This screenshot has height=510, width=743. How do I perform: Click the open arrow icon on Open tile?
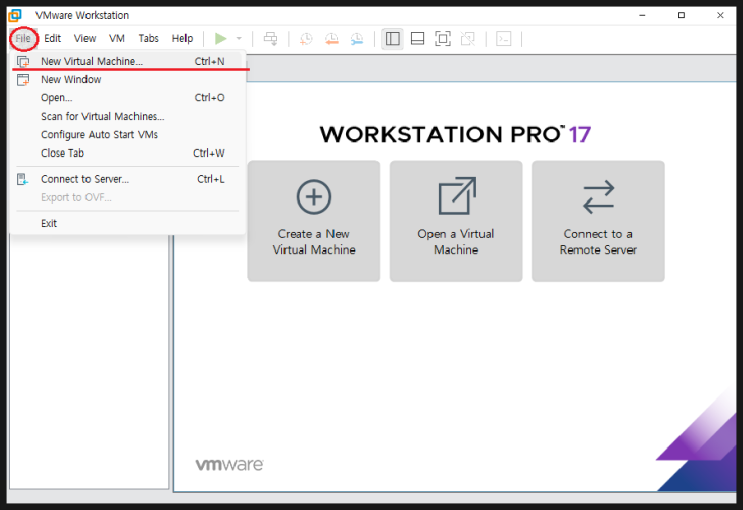point(456,196)
